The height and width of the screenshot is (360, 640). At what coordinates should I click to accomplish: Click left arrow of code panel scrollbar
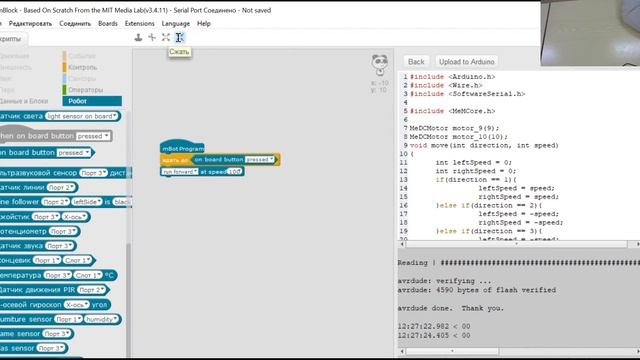[x=402, y=244]
